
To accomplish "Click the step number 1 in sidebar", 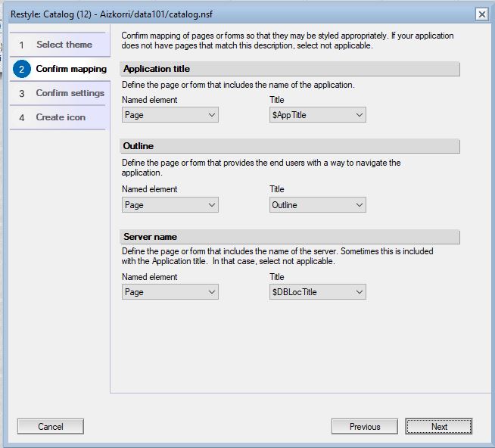I will click(x=22, y=45).
